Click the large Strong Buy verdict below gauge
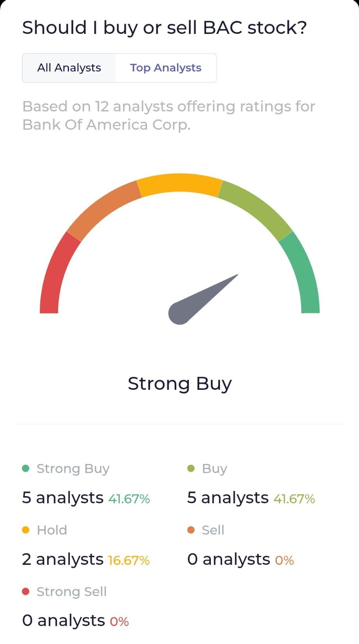Viewport: 359px width, 644px height. click(x=180, y=384)
